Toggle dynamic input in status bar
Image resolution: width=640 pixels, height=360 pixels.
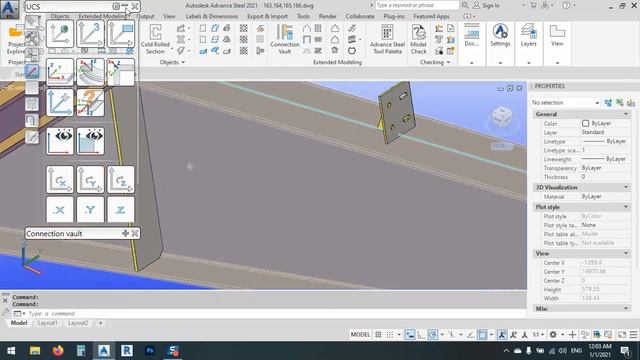(x=410, y=335)
